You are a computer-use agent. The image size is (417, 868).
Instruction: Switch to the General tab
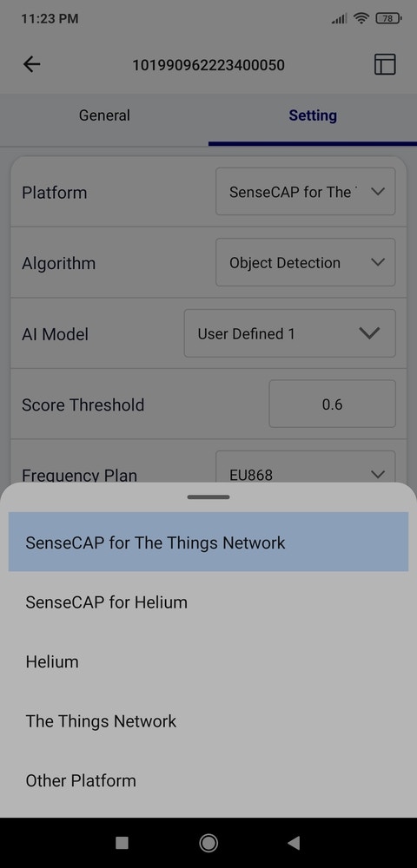[104, 115]
